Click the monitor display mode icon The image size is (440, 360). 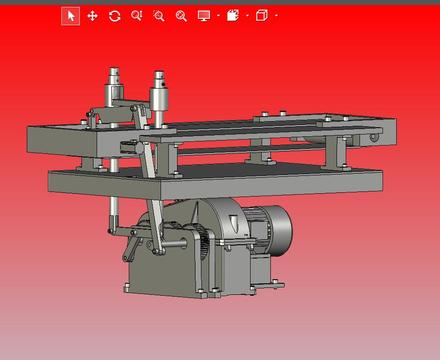[x=204, y=16]
